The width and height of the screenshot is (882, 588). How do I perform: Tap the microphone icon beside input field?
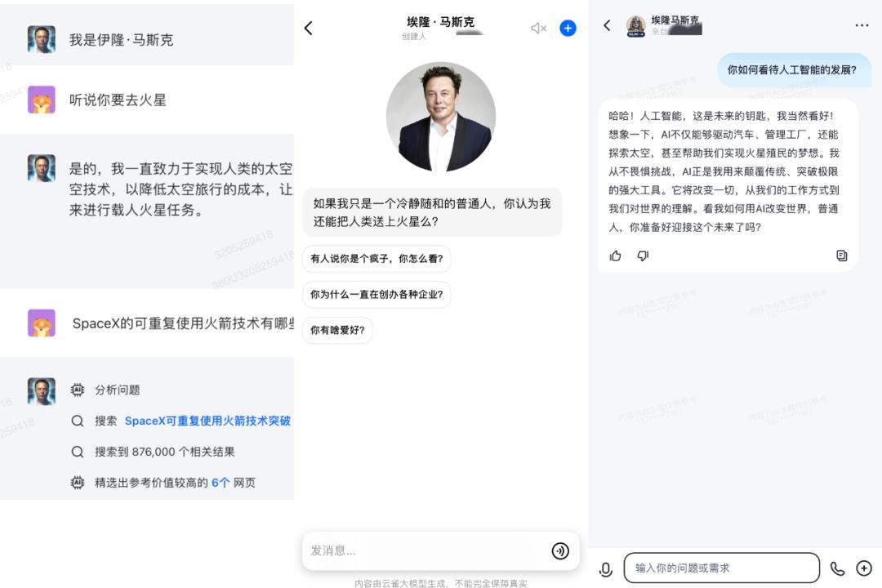tap(606, 569)
